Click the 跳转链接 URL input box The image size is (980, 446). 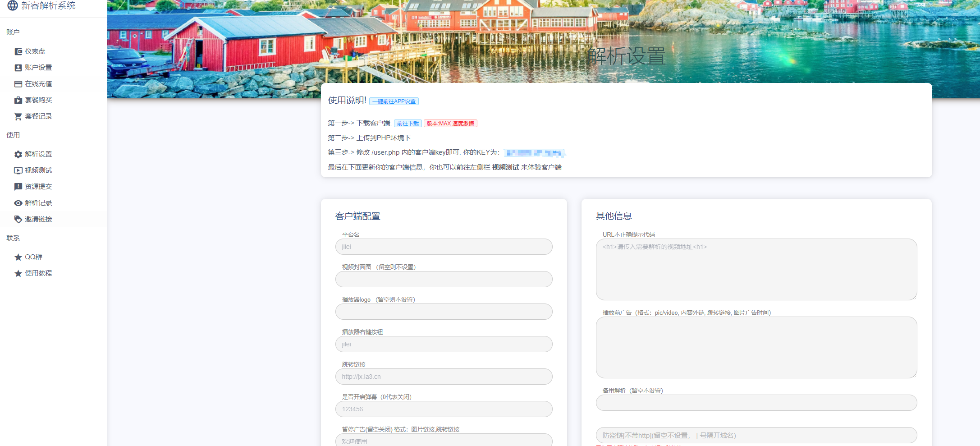tap(444, 376)
